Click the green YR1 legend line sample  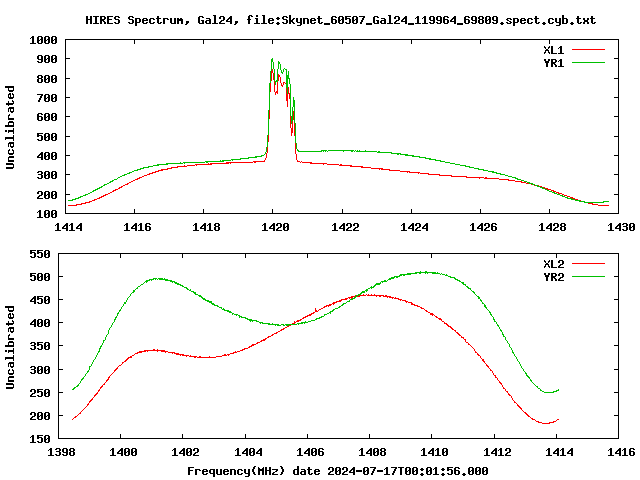click(588, 63)
